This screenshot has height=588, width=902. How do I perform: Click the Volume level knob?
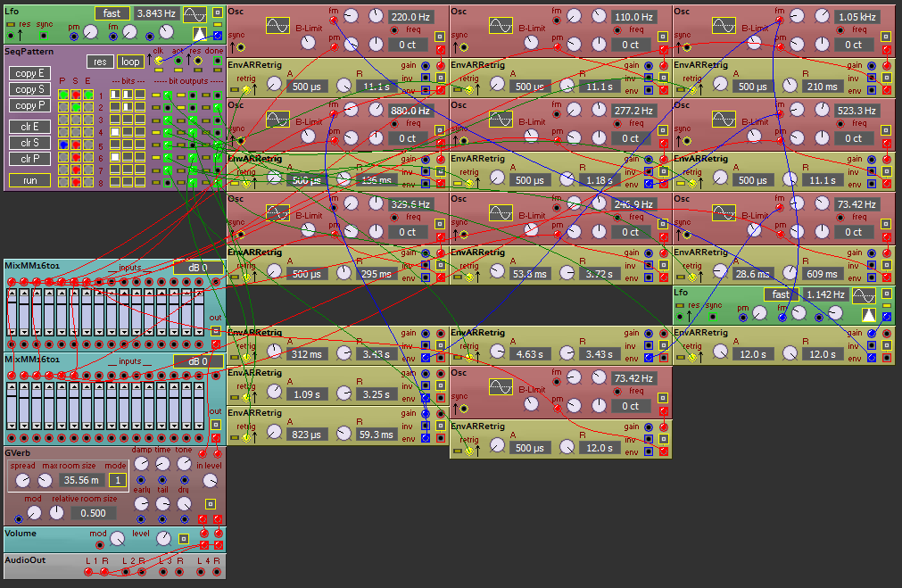coord(164,539)
